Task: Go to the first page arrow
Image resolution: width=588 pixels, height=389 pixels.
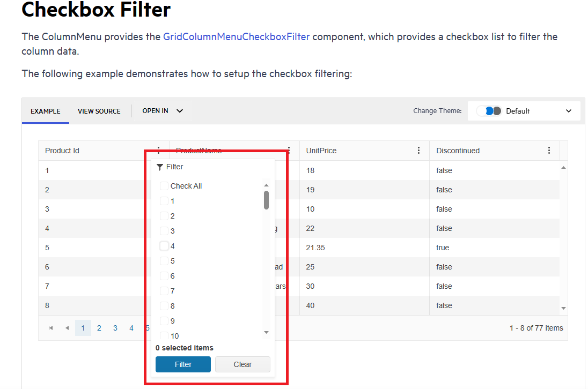Action: (x=51, y=328)
